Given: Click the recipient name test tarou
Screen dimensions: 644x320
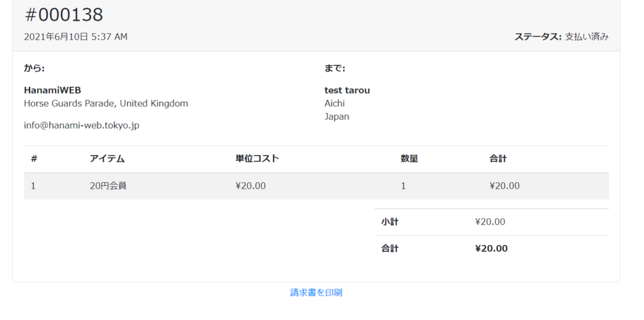Looking at the screenshot, I should point(347,91).
